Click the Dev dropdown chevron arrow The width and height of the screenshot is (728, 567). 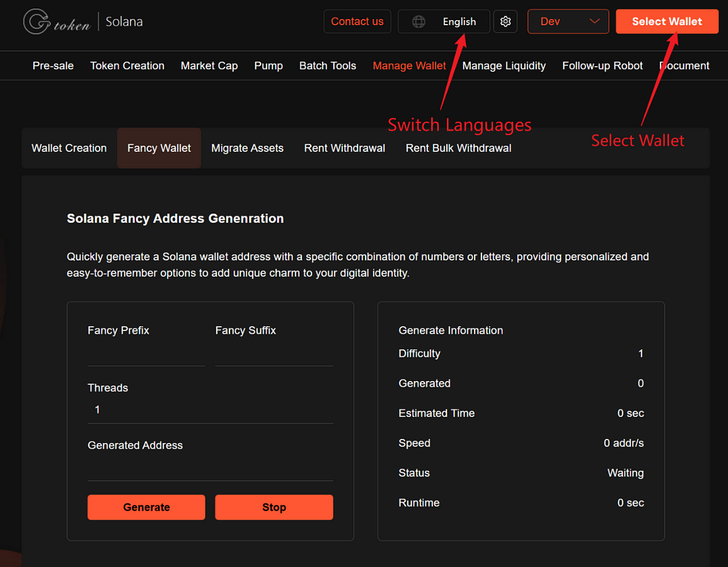pyautogui.click(x=594, y=21)
